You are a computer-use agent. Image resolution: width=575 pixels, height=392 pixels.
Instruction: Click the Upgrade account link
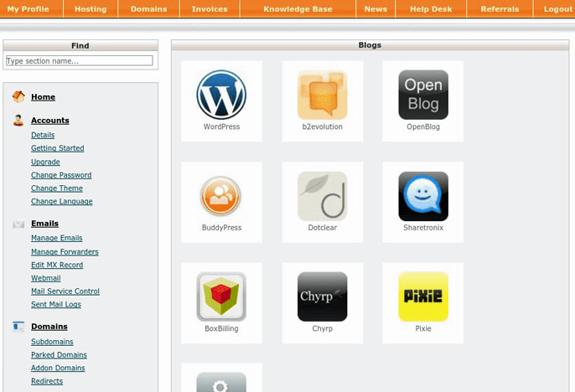click(45, 162)
